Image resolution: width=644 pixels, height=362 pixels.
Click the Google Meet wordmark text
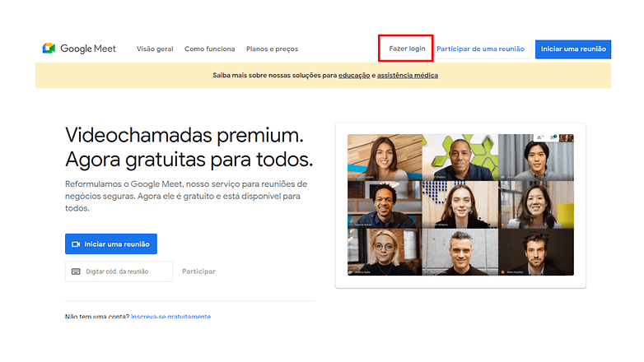click(88, 49)
